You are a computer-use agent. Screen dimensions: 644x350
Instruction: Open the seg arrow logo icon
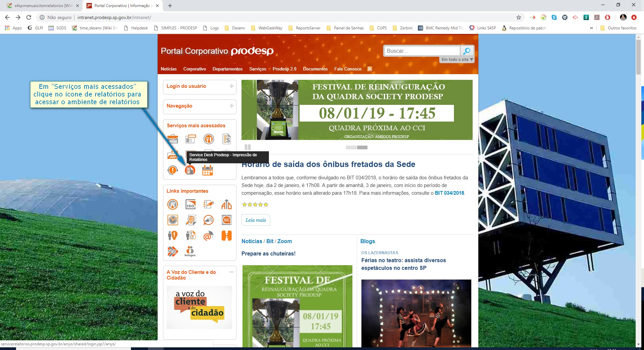click(173, 251)
